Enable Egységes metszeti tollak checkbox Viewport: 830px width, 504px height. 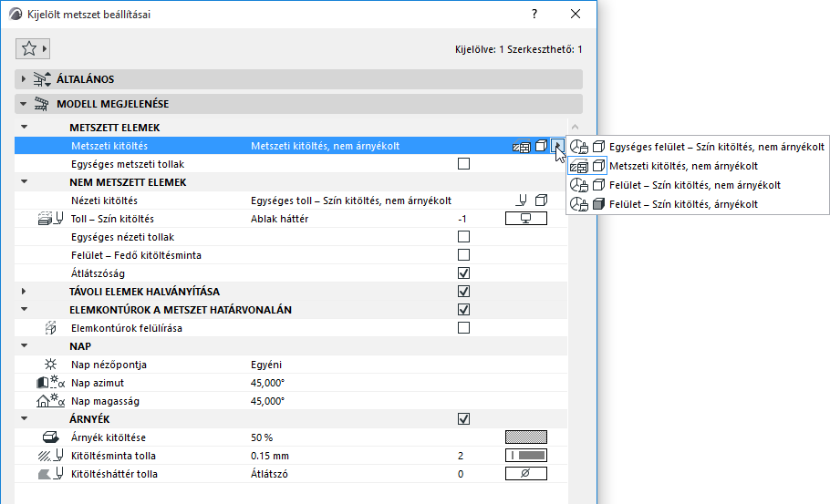(x=463, y=164)
